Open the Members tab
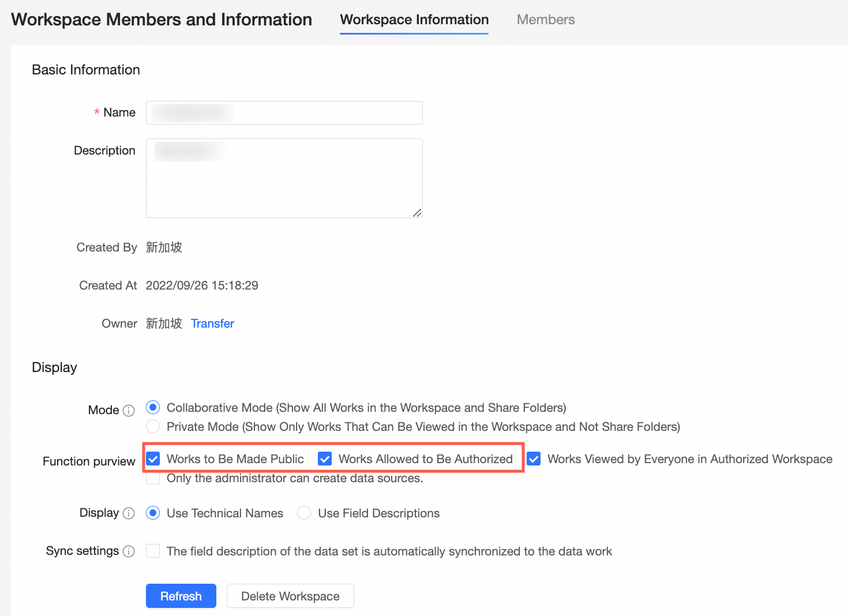Screen dimensions: 848x616 click(546, 20)
